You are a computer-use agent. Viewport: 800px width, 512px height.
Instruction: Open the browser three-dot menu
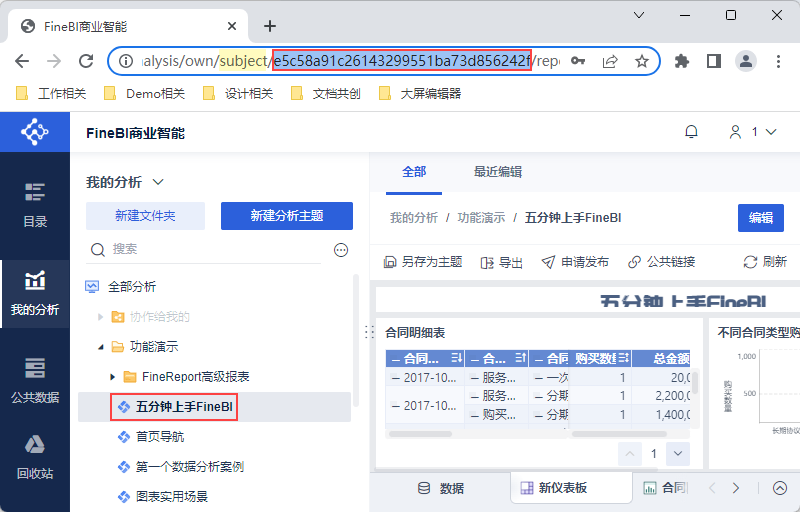[778, 61]
